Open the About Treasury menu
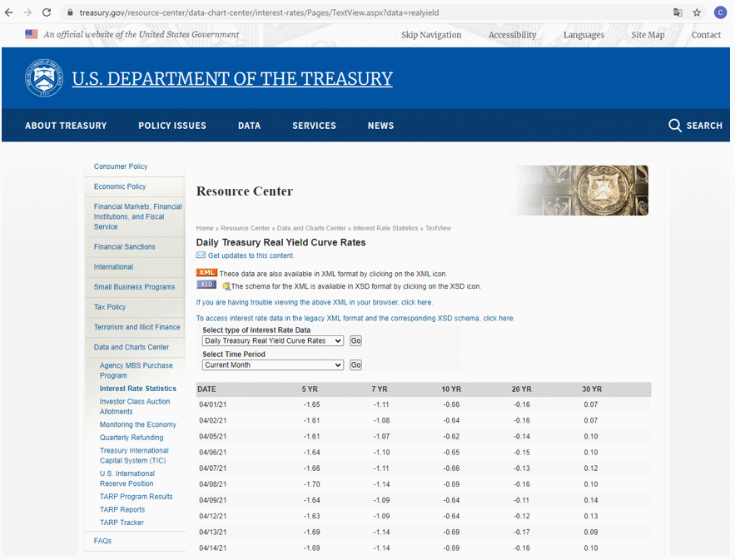The height and width of the screenshot is (560, 735). 66,126
